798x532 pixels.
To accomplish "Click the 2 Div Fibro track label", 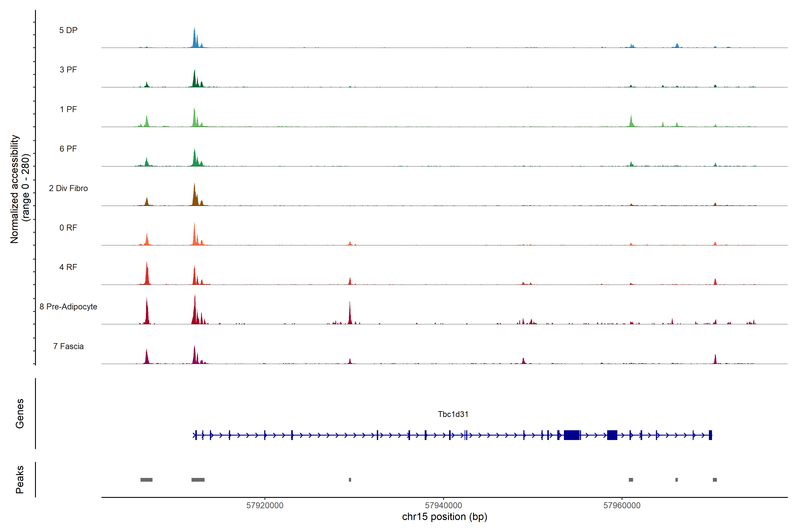I will (68, 188).
